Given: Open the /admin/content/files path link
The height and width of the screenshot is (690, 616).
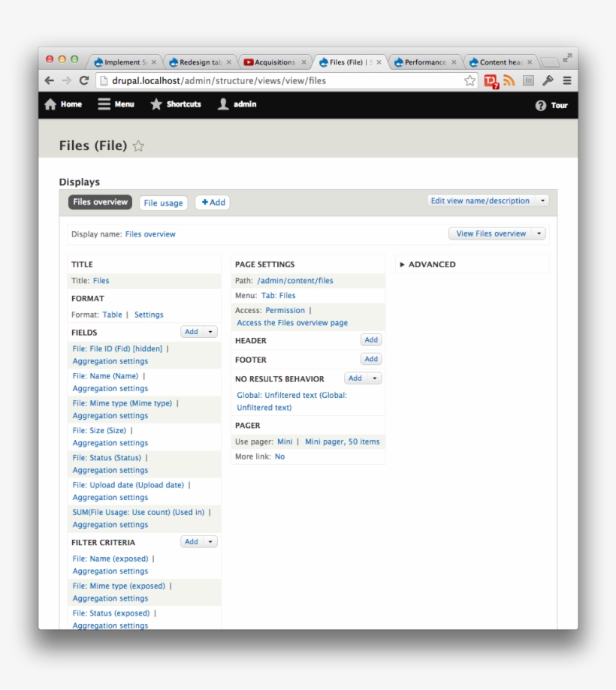Looking at the screenshot, I should click(295, 281).
